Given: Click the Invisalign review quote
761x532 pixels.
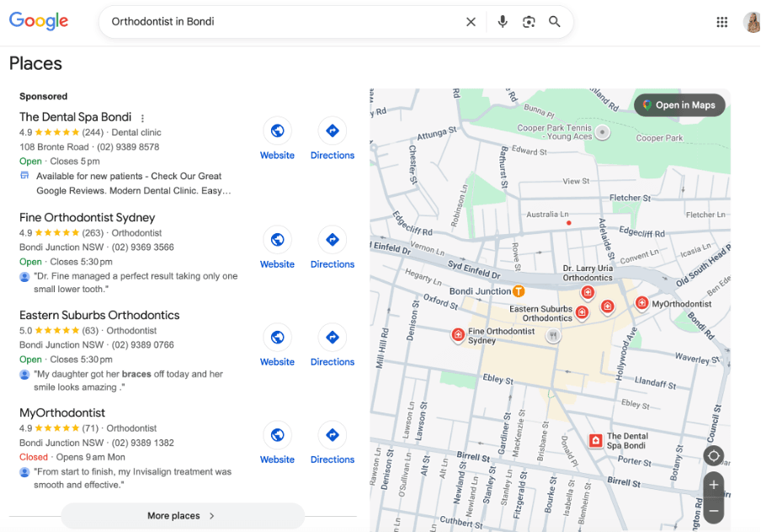Looking at the screenshot, I should (132, 478).
